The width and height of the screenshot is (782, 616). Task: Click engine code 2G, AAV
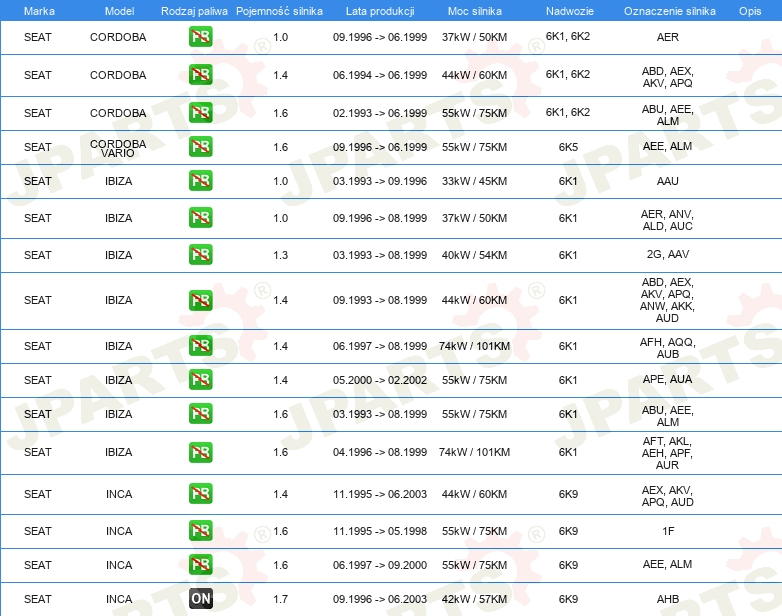tap(668, 254)
